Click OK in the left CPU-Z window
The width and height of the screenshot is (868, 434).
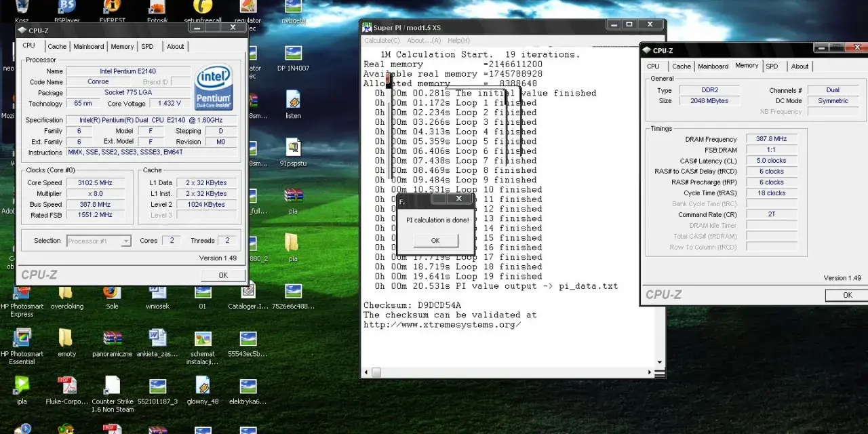[223, 275]
